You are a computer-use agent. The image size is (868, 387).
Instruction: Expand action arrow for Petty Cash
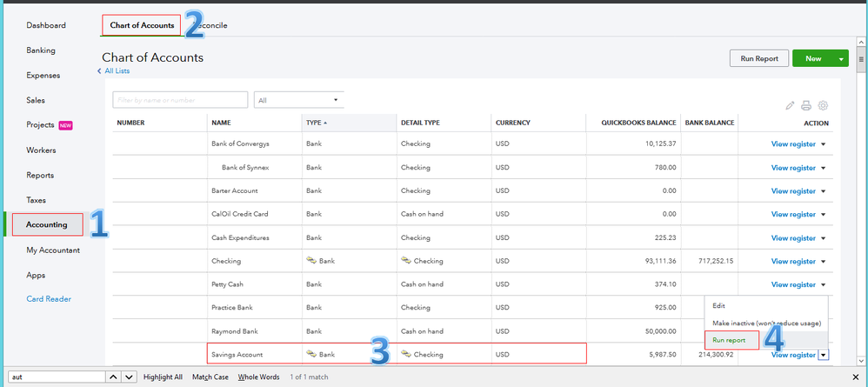point(823,284)
